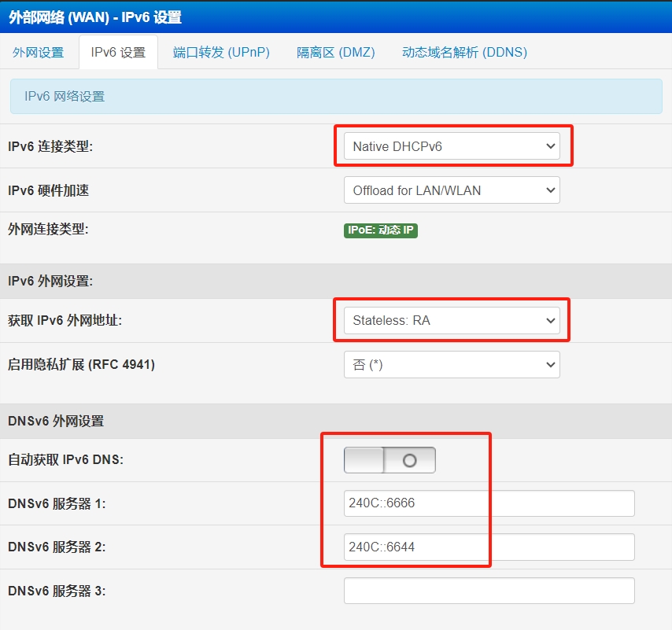This screenshot has height=630, width=672.
Task: Click the 自动获取 IPv6 DNS label
Action: tap(65, 460)
